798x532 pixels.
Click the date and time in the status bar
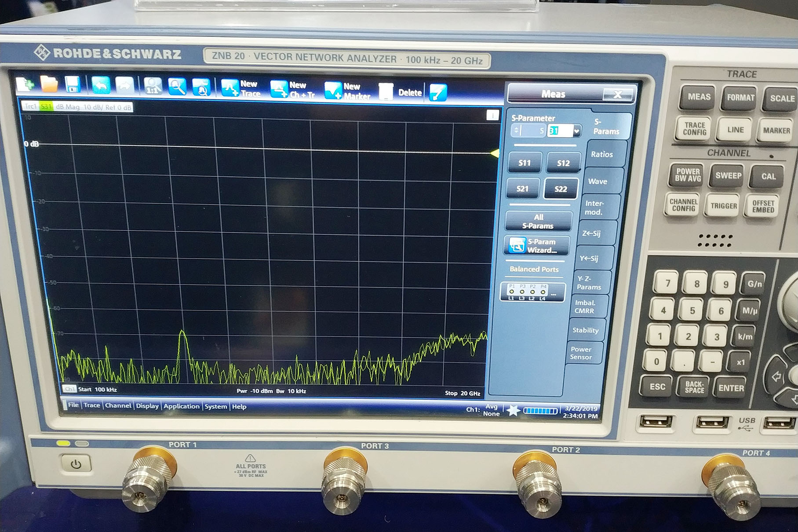[580, 412]
